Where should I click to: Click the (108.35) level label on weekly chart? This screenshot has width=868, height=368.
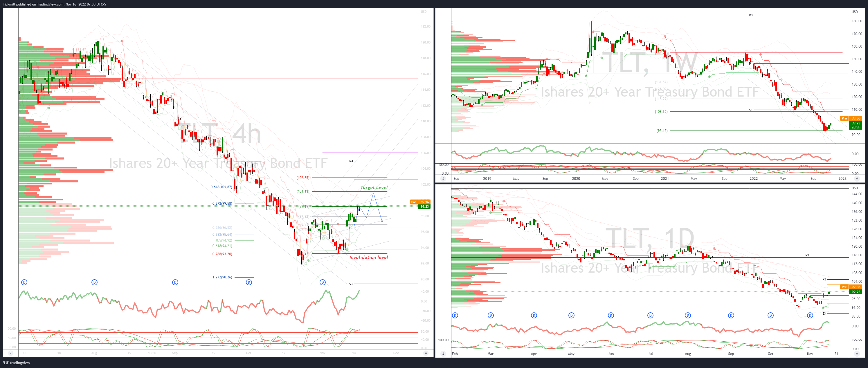(x=661, y=111)
